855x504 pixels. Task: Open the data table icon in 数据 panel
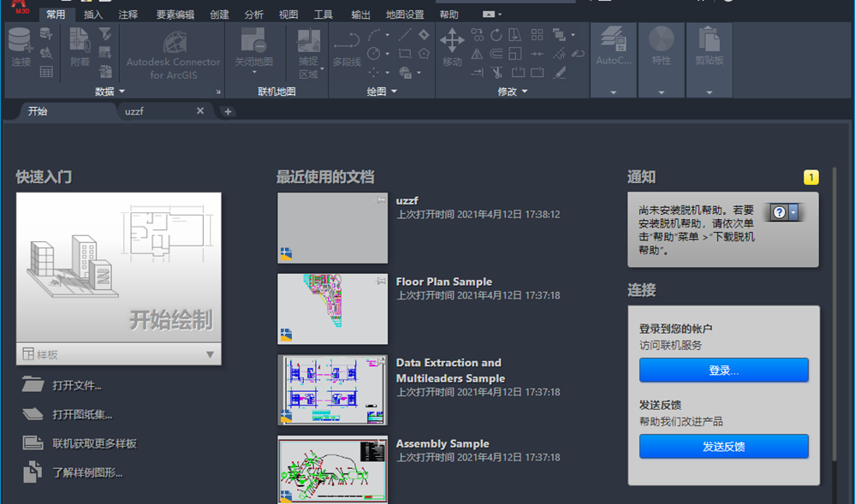(x=46, y=72)
